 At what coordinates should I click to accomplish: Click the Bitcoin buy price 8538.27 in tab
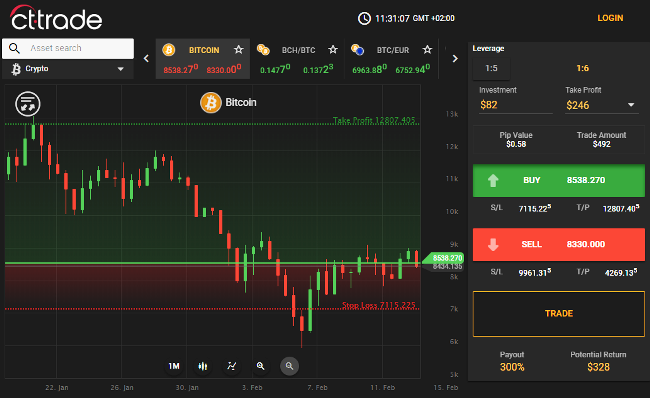[181, 69]
